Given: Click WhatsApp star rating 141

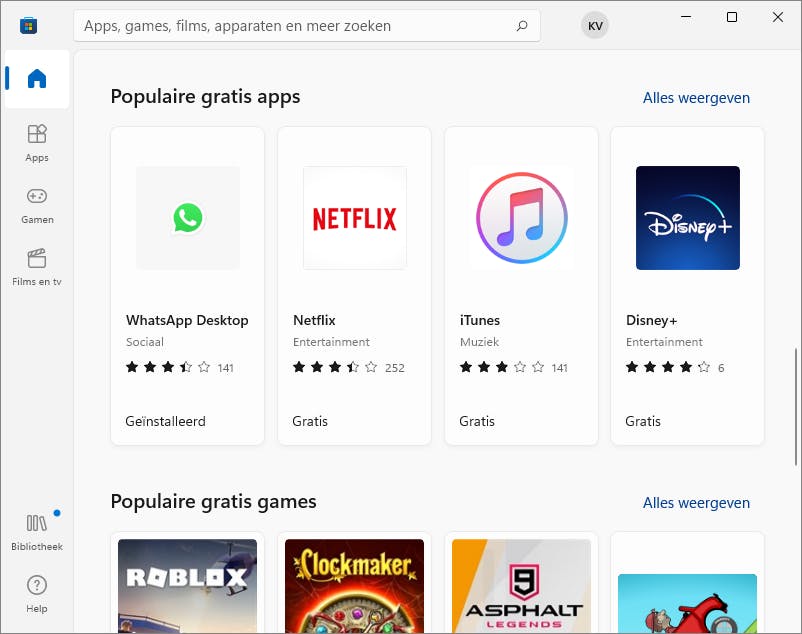Looking at the screenshot, I should point(180,367).
